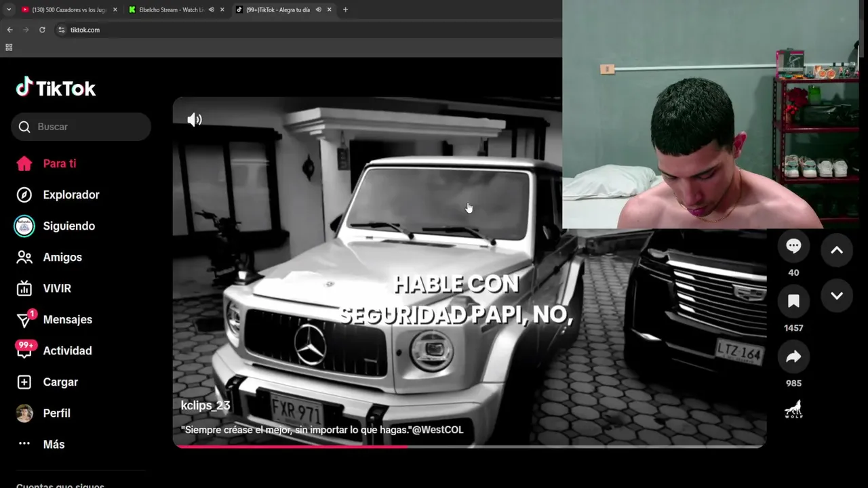Click the Siguiendo avatar icon
Viewport: 868px width, 488px height.
pyautogui.click(x=24, y=226)
